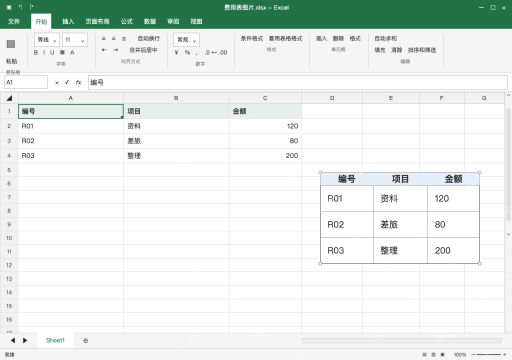The height and width of the screenshot is (360, 512).
Task: Open the font name dropdown (等线)
Action: click(x=47, y=40)
